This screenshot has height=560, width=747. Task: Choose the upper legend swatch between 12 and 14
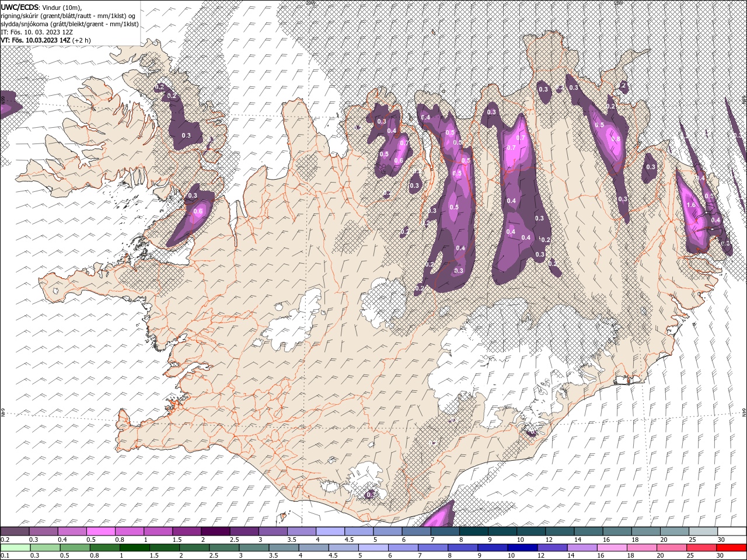pyautogui.click(x=559, y=531)
